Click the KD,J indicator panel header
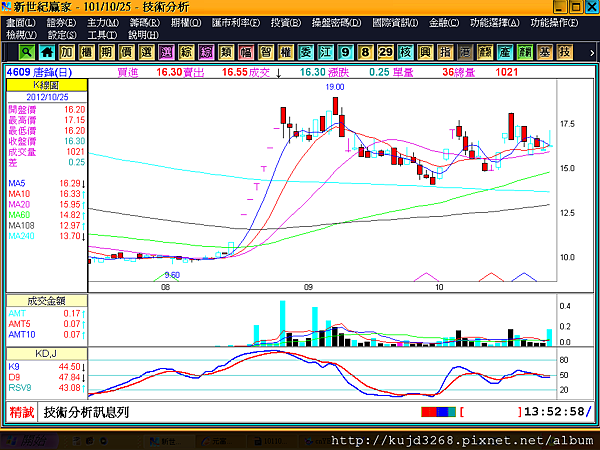This screenshot has height=450, width=600. 47,354
